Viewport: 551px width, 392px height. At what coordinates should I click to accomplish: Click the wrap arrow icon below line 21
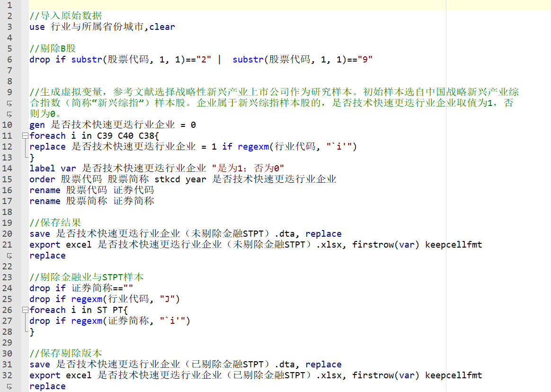click(x=9, y=256)
